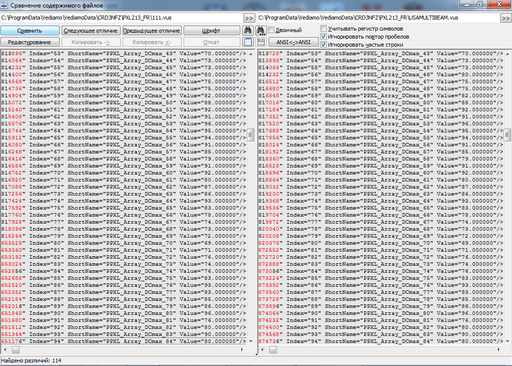Enable the Двоичный checkbox
Viewport: 512px width, 366px height.
[271, 30]
